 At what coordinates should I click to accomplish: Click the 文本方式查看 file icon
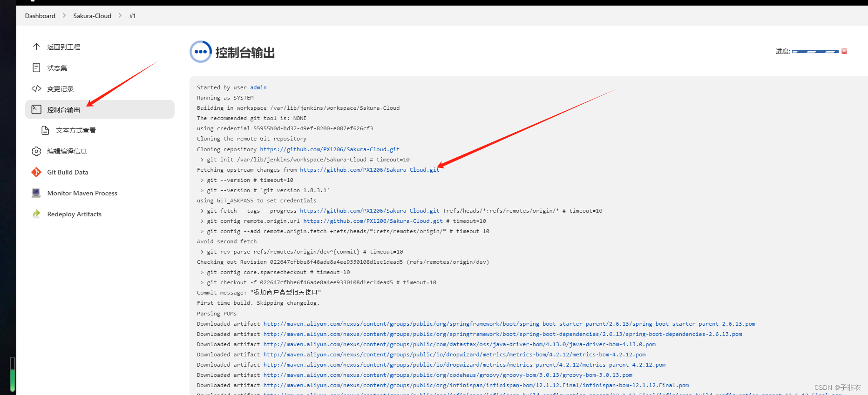[45, 130]
